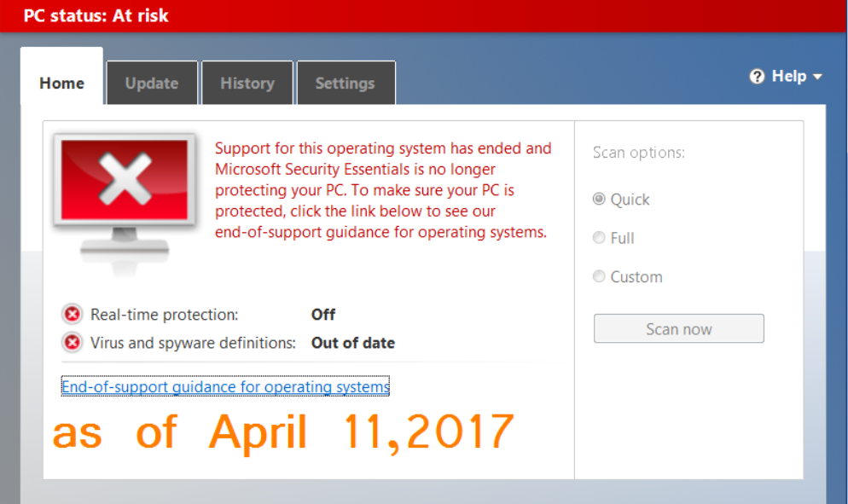Select the Full scan option

599,238
